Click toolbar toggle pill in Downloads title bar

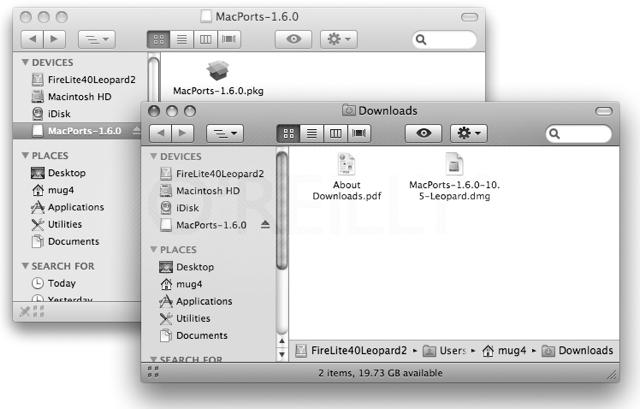tap(604, 111)
